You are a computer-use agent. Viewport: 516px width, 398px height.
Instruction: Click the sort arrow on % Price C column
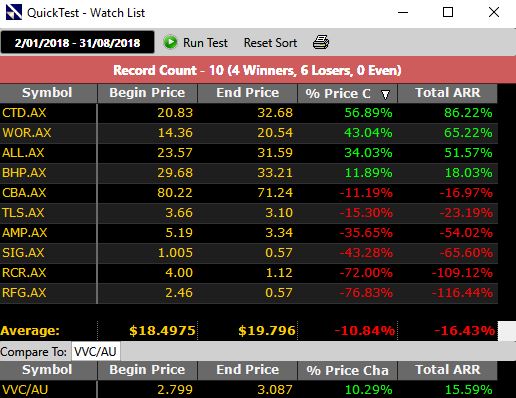coord(385,95)
